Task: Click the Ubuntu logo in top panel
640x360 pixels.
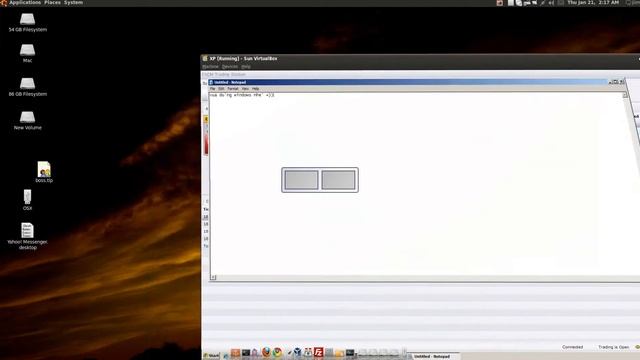Action: (4, 2)
